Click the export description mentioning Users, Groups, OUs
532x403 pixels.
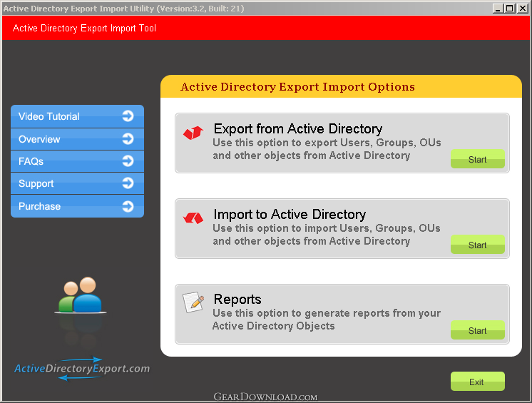pos(327,149)
